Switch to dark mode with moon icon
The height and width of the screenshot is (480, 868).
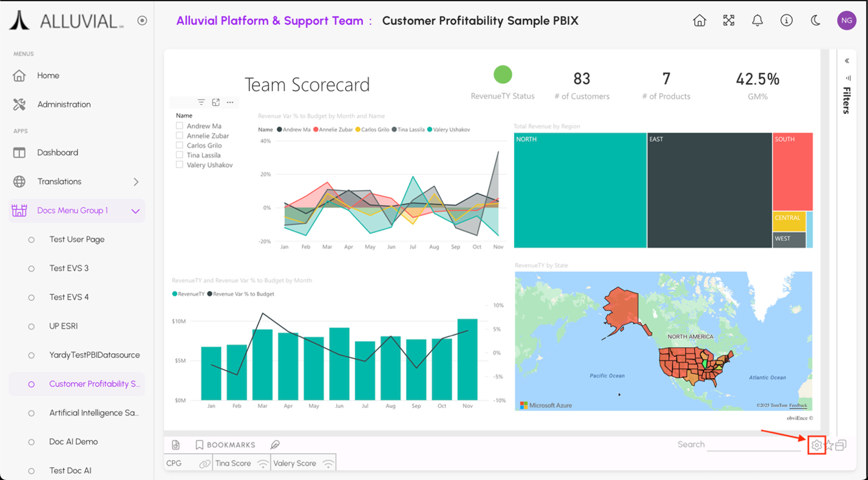[816, 21]
